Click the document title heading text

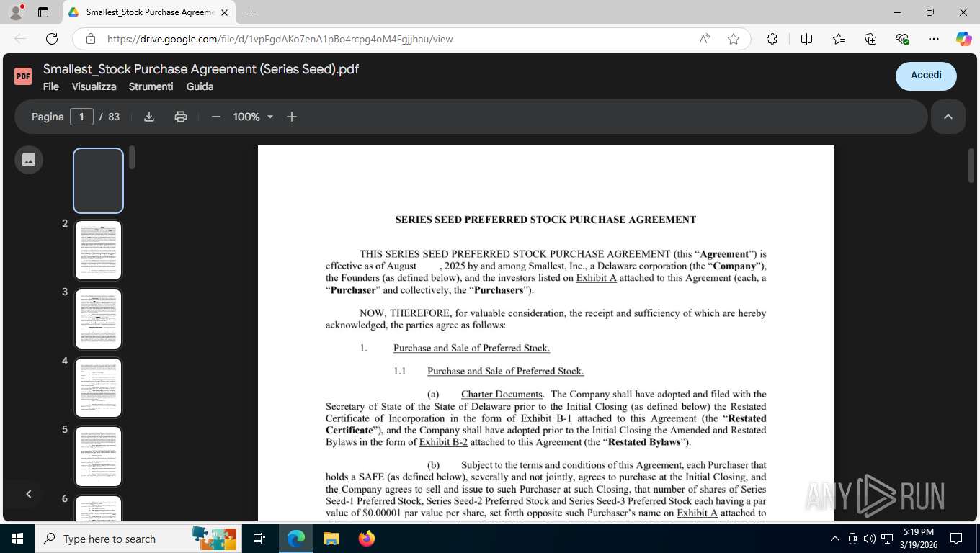(x=545, y=220)
